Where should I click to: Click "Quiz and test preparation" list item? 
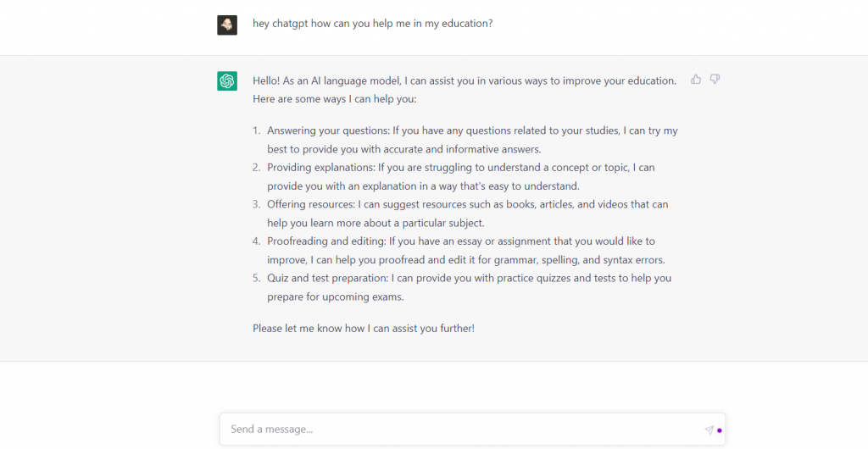tap(469, 278)
